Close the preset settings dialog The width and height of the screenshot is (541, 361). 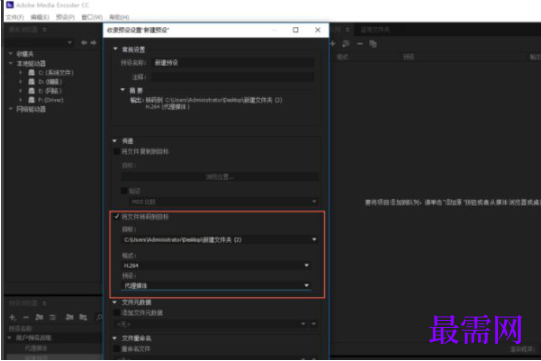(x=318, y=30)
